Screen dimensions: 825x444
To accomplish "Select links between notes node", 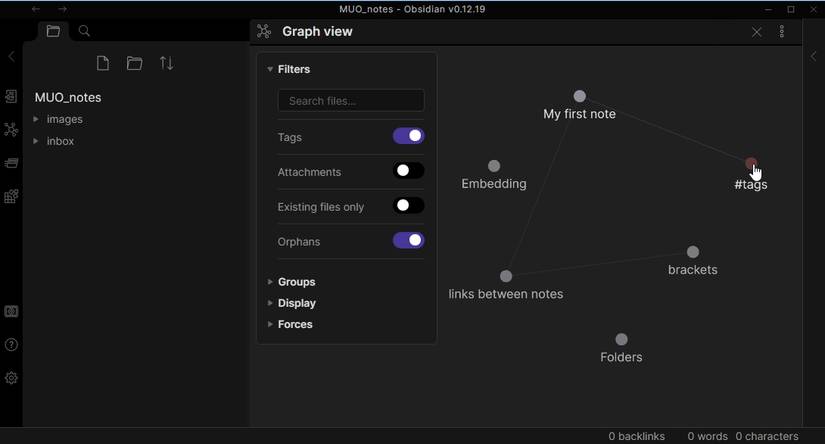I will [506, 276].
